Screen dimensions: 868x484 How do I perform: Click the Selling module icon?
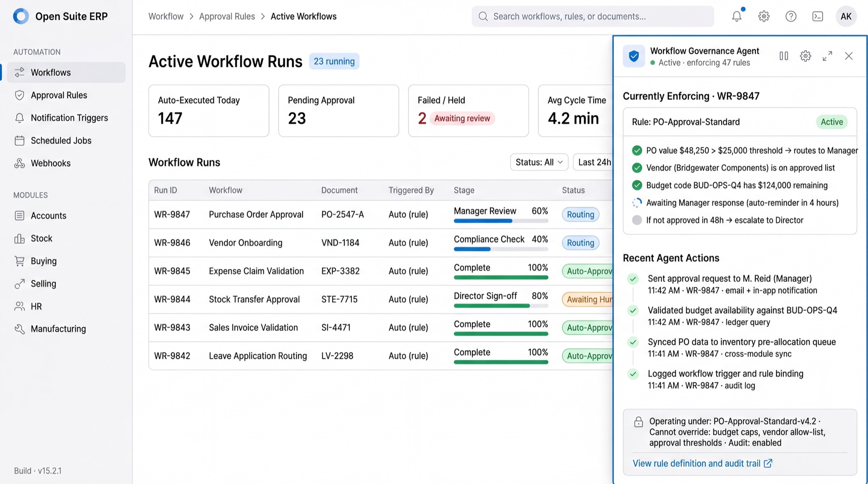[x=19, y=283]
